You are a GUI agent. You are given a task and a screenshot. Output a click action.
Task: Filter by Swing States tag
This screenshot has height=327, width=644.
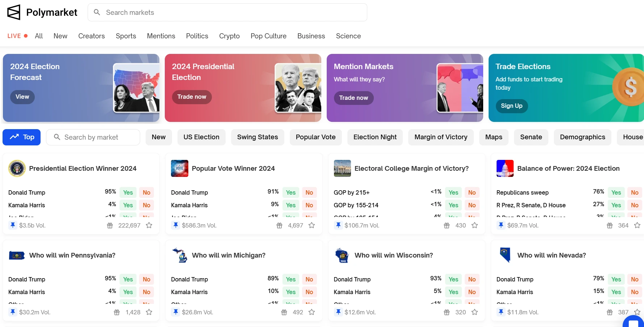click(x=257, y=137)
